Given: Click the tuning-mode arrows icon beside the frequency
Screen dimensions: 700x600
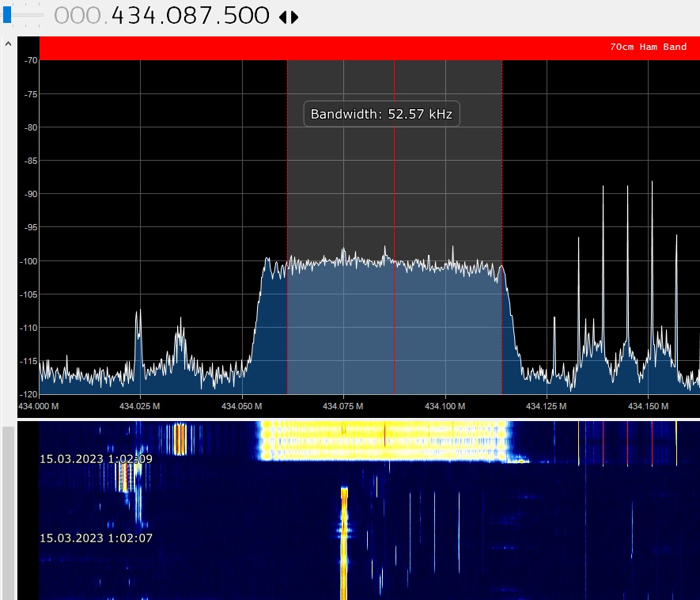Looking at the screenshot, I should [289, 17].
